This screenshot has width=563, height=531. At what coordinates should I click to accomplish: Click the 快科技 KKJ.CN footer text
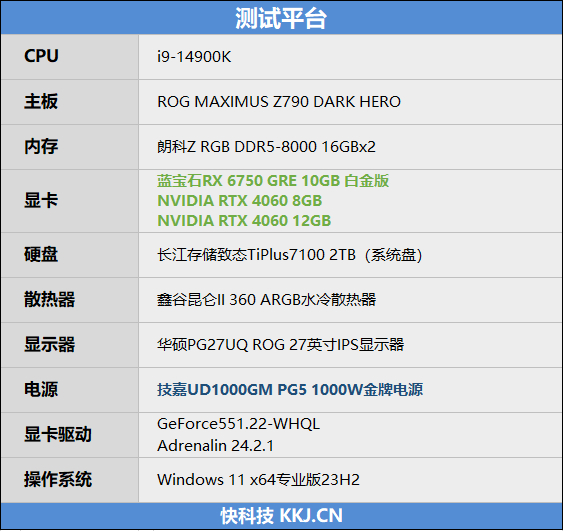282,516
